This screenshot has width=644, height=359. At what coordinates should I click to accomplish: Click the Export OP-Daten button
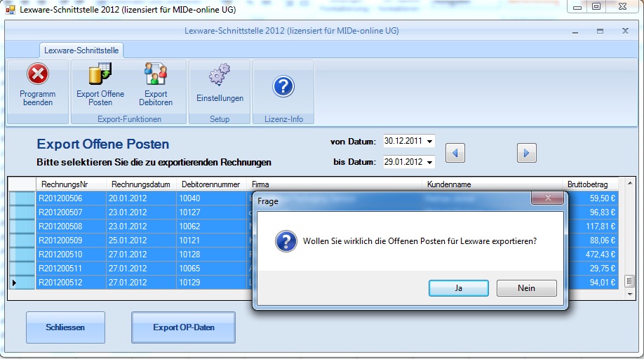coord(184,327)
